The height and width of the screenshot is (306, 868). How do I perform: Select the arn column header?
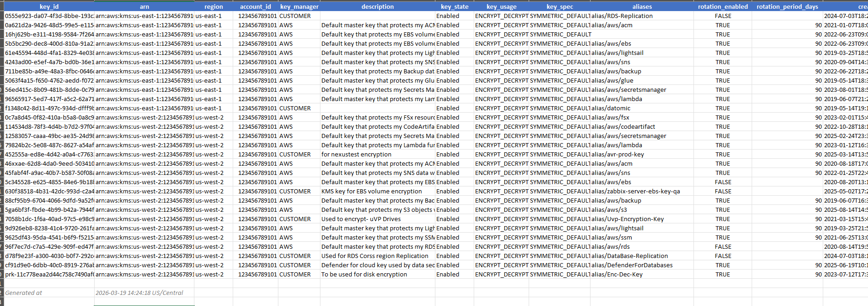(x=144, y=6)
